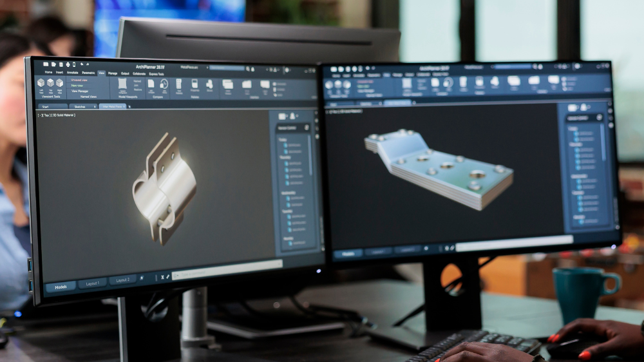644x362 pixels.
Task: Click the Save icon in quick access toolbar
Action: pos(60,64)
